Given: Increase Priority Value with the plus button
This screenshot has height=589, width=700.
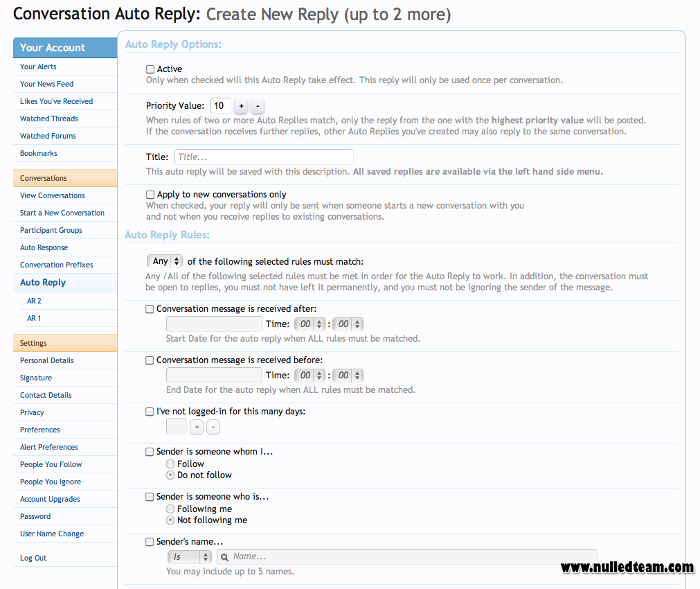Looking at the screenshot, I should (241, 106).
